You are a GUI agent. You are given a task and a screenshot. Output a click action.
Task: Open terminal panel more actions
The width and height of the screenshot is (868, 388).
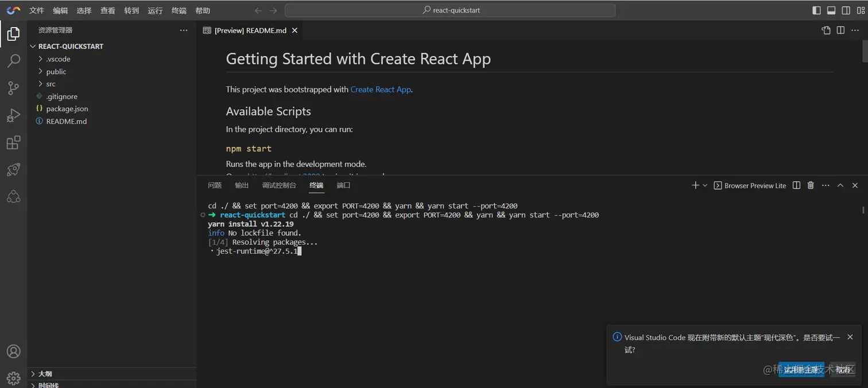tap(826, 185)
